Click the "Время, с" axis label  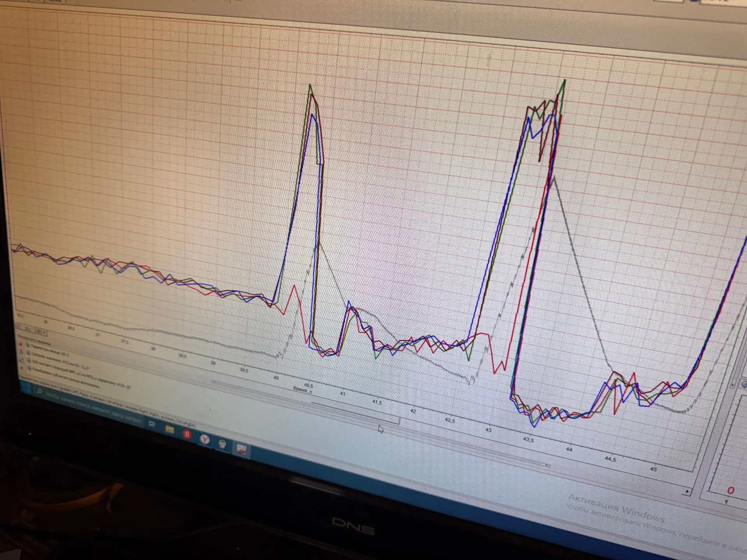click(x=303, y=390)
